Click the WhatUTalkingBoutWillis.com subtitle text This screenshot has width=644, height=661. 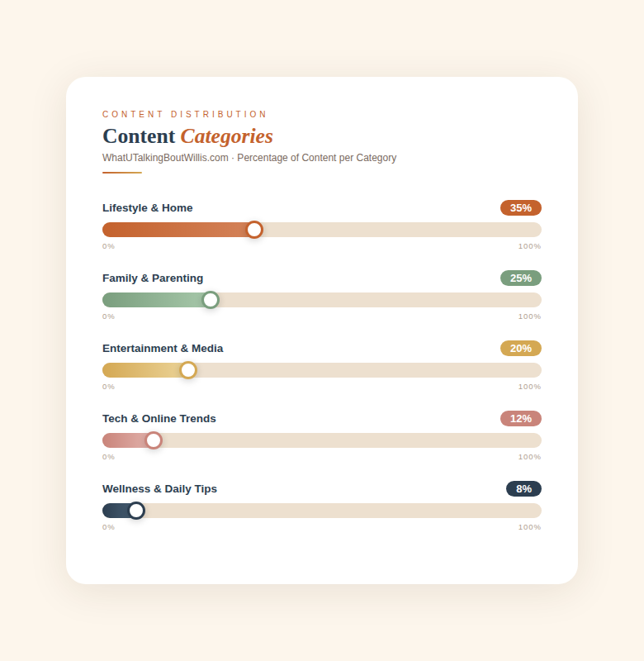[249, 158]
